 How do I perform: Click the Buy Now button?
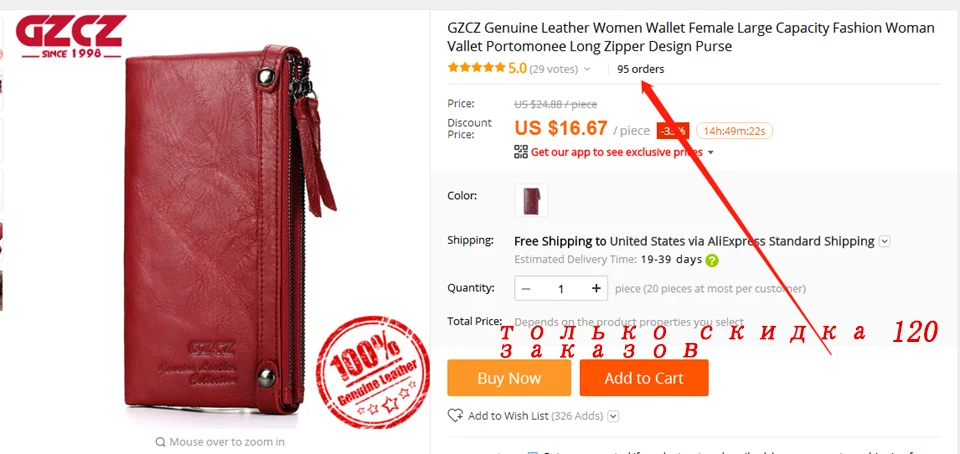pos(509,378)
